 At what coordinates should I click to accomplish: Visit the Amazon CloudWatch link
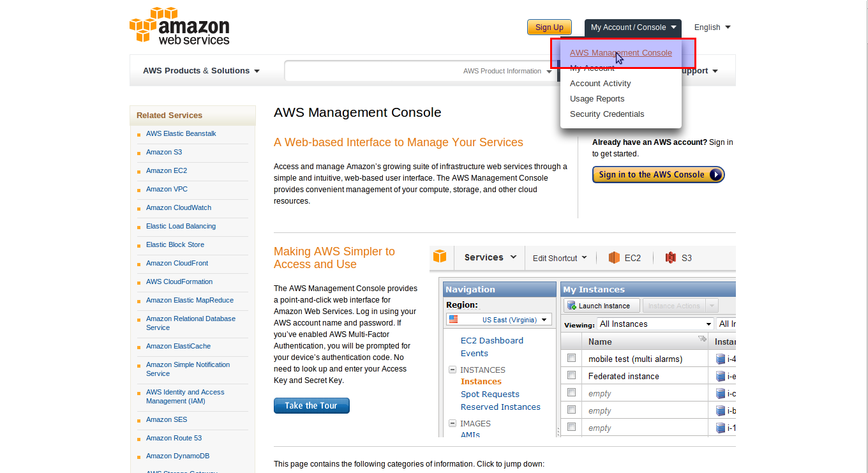(x=179, y=207)
